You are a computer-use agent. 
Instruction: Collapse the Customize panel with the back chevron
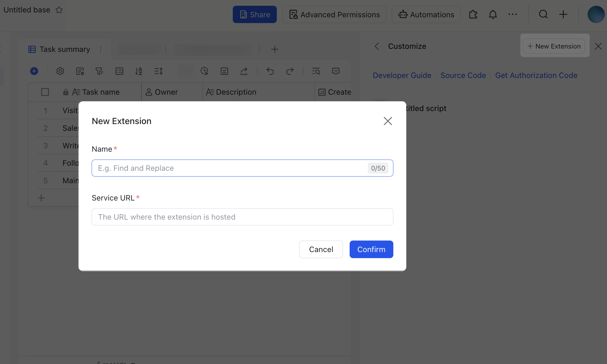[x=377, y=46]
